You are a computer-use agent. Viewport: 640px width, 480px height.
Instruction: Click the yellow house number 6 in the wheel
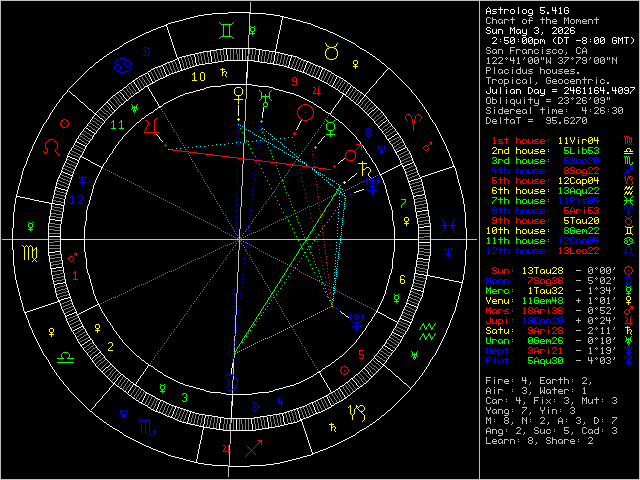[402, 280]
